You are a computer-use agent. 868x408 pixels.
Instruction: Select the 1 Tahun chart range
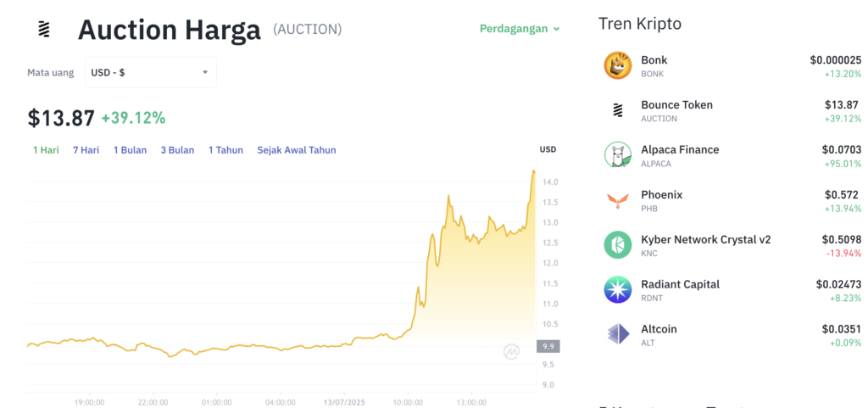click(225, 150)
